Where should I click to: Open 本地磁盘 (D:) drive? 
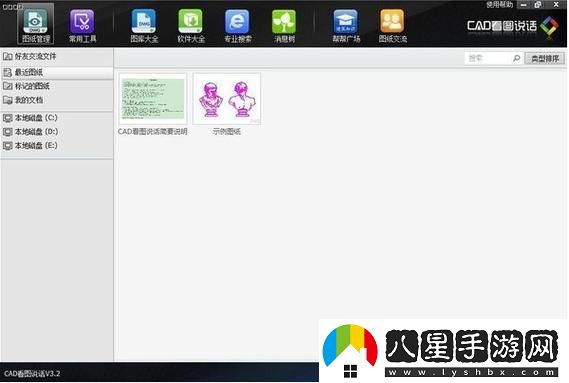[57, 131]
